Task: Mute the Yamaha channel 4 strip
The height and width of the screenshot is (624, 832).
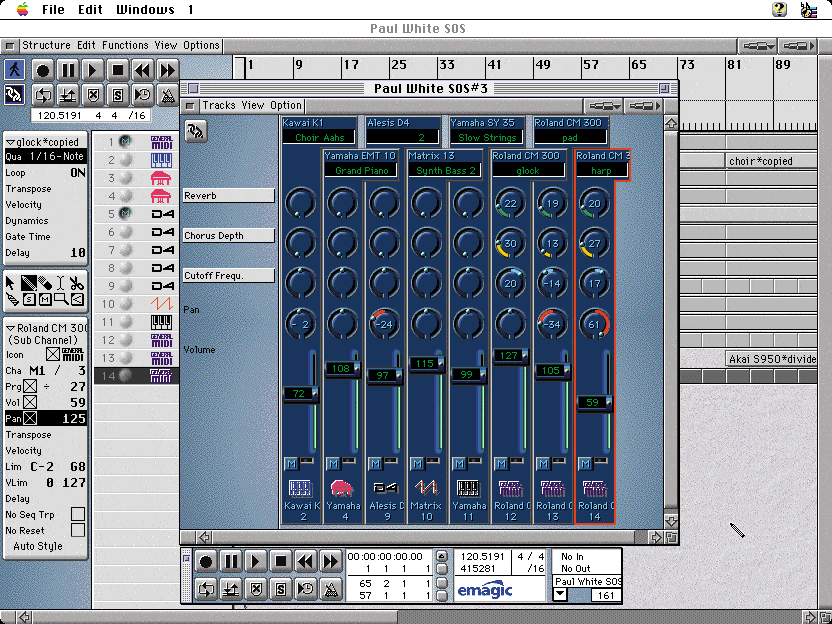Action: click(333, 464)
